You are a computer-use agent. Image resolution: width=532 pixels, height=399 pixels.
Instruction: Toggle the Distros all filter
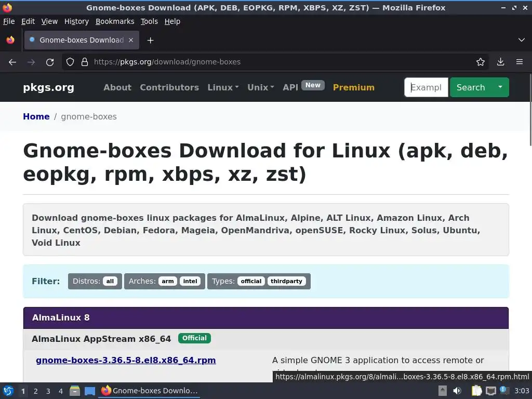click(110, 281)
